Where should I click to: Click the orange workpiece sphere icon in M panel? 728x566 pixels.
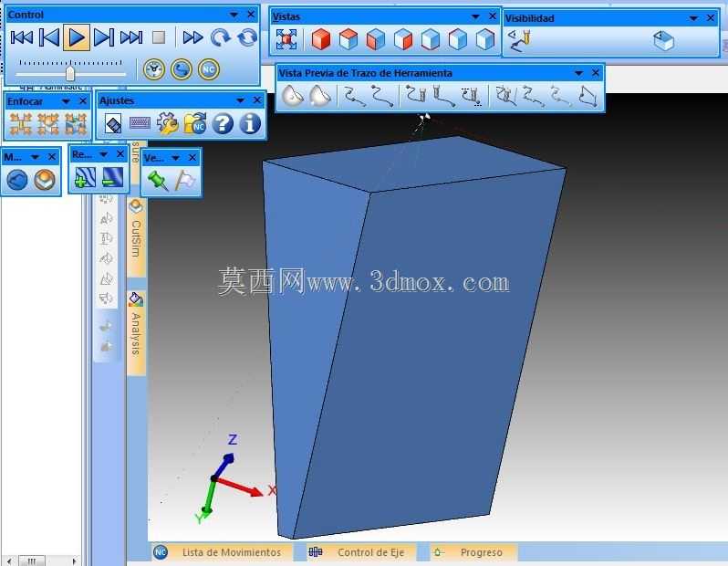[45, 180]
